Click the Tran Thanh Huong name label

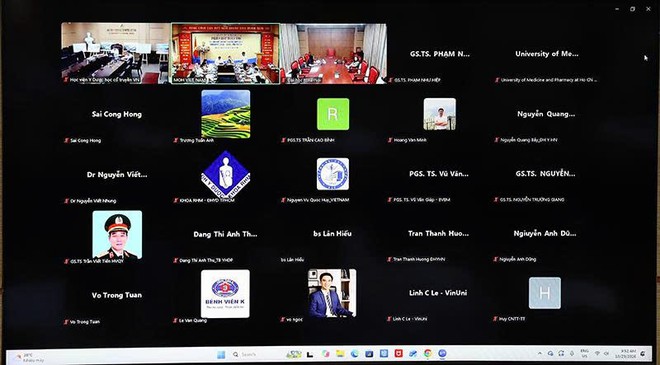[419, 259]
